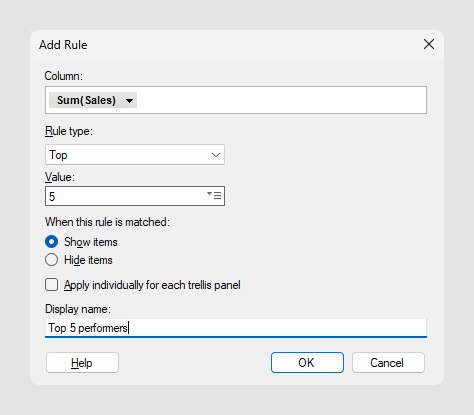Click the empty area of Column box
The width and height of the screenshot is (474, 415).
coord(280,100)
